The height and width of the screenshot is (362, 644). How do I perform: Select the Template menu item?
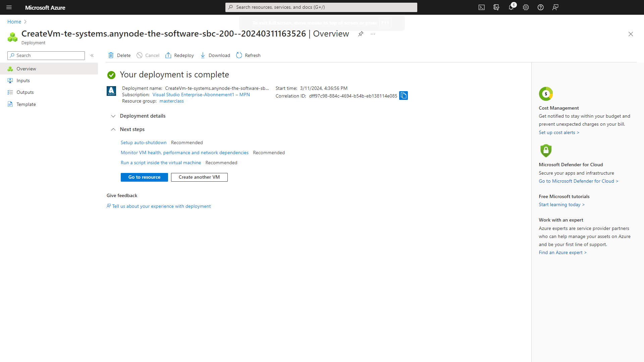pos(25,104)
